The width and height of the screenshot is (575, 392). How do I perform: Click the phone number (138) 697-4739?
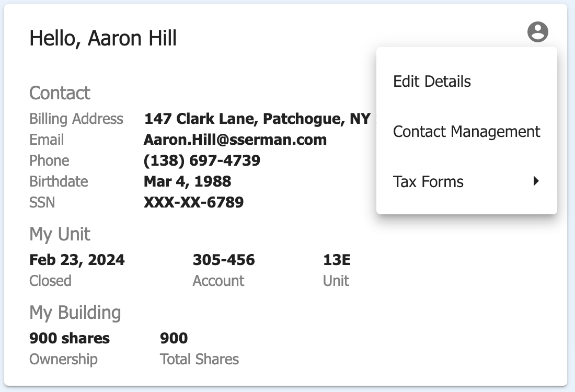[x=202, y=160]
